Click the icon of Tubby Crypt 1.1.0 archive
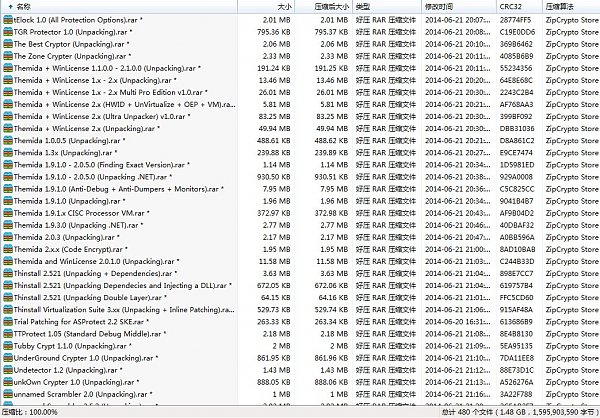The height and width of the screenshot is (418, 600). [x=8, y=346]
